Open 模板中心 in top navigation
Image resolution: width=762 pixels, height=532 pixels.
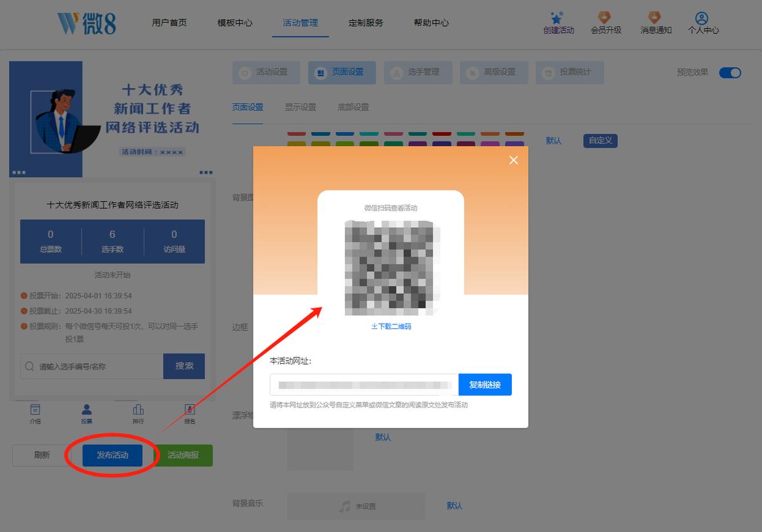point(235,23)
